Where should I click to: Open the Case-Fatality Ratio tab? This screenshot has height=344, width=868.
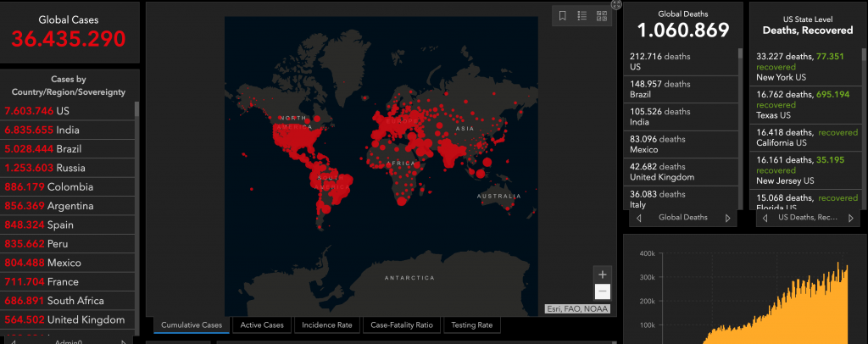coord(401,325)
